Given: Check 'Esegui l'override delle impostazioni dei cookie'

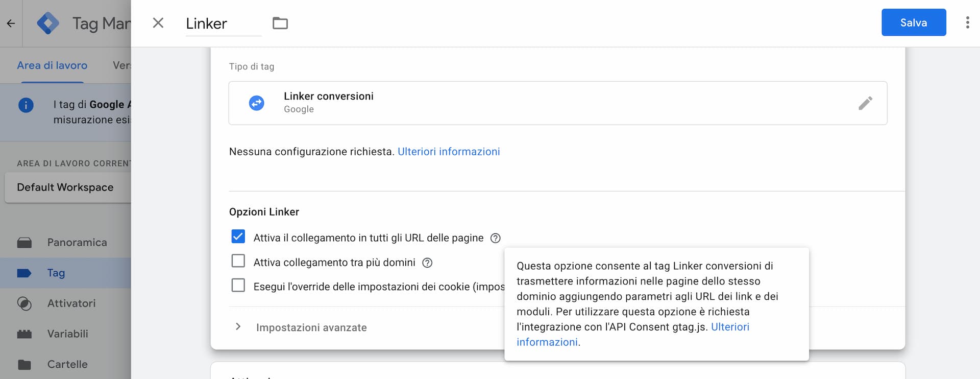Looking at the screenshot, I should [238, 285].
